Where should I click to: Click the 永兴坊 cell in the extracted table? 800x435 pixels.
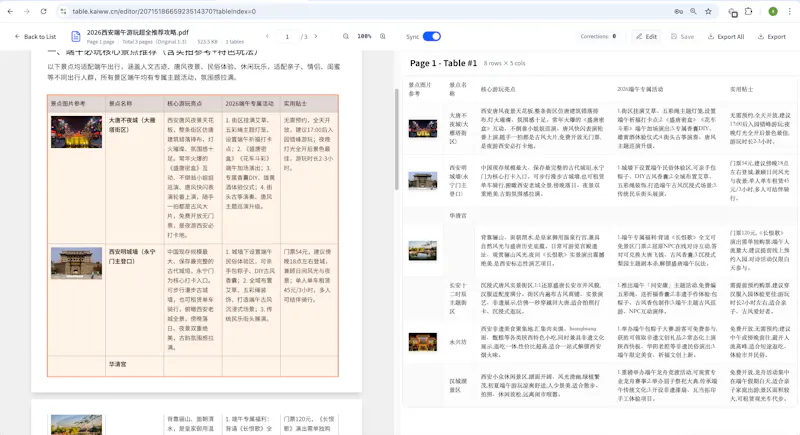(458, 342)
